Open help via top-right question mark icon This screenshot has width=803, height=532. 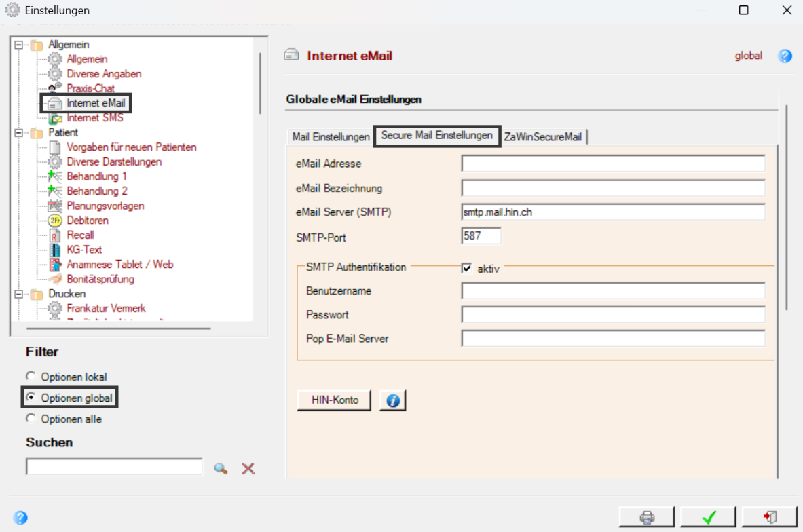click(x=785, y=56)
